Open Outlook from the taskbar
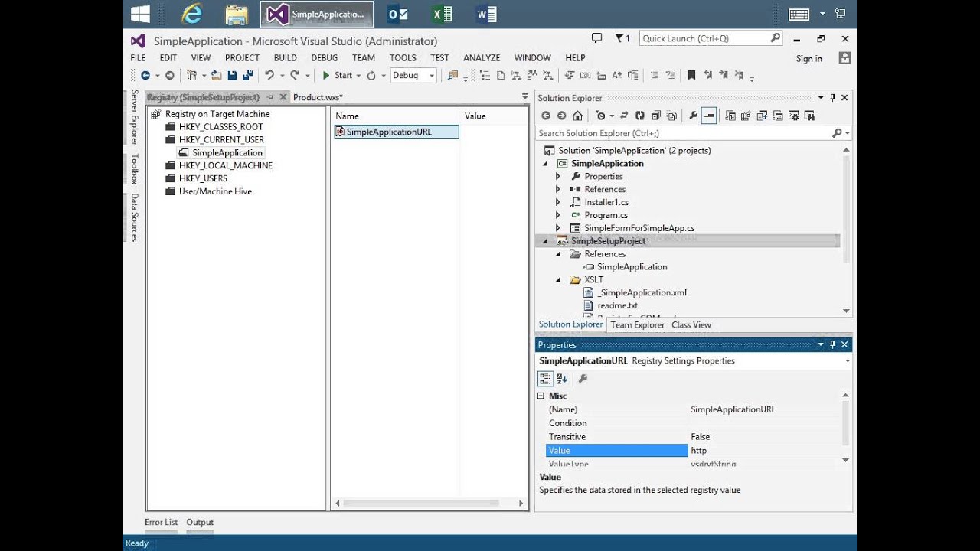This screenshot has width=980, height=551. [397, 14]
